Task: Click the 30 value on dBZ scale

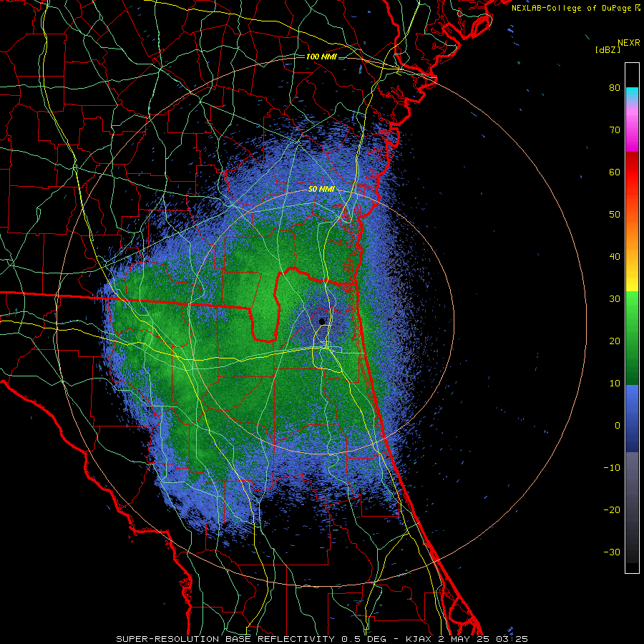Action: pos(615,298)
